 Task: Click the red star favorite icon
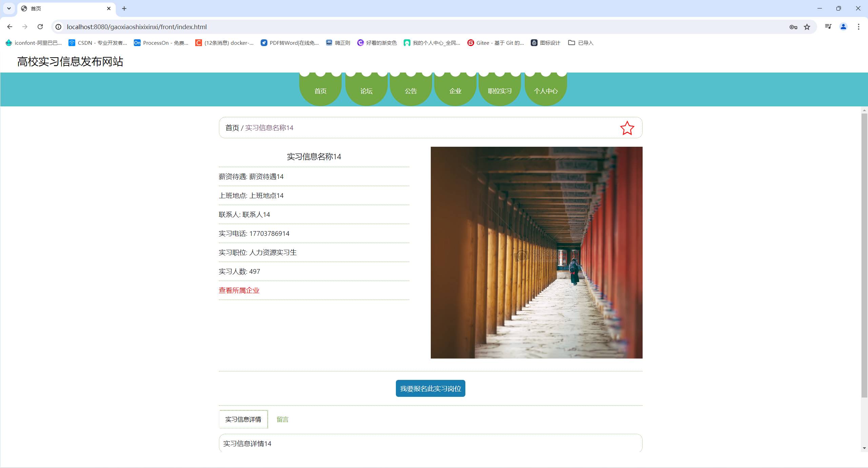pyautogui.click(x=627, y=128)
